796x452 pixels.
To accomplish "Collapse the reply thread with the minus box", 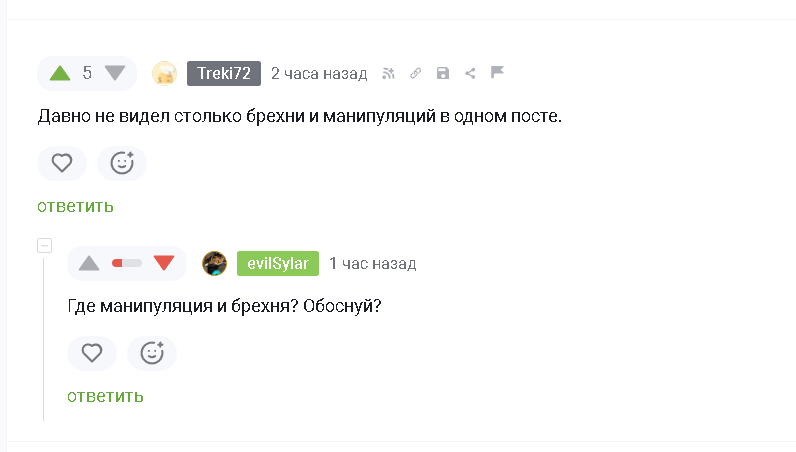I will point(44,246).
